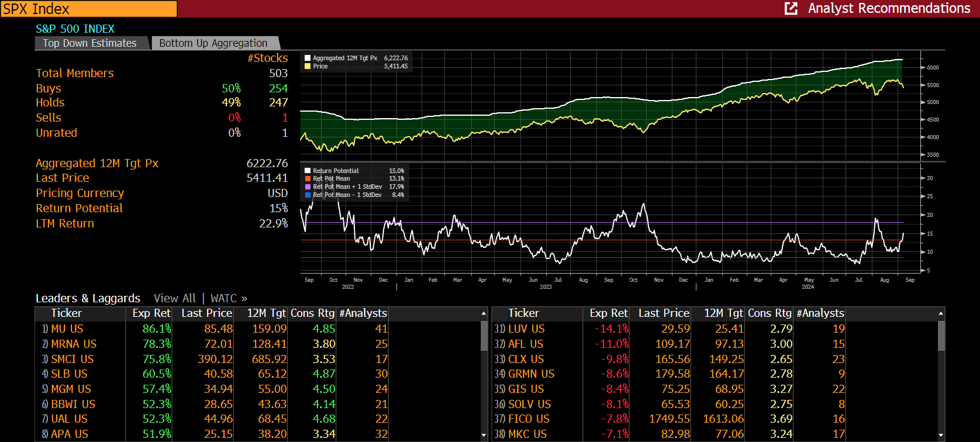980x442 pixels.
Task: Select the FICO US row
Action: tap(715, 419)
